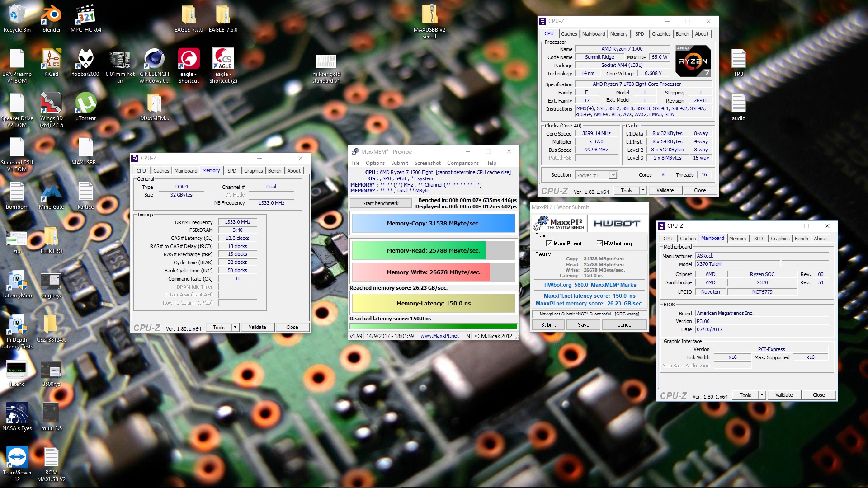
Task: Open mikser gold standard v1 file
Action: (326, 69)
